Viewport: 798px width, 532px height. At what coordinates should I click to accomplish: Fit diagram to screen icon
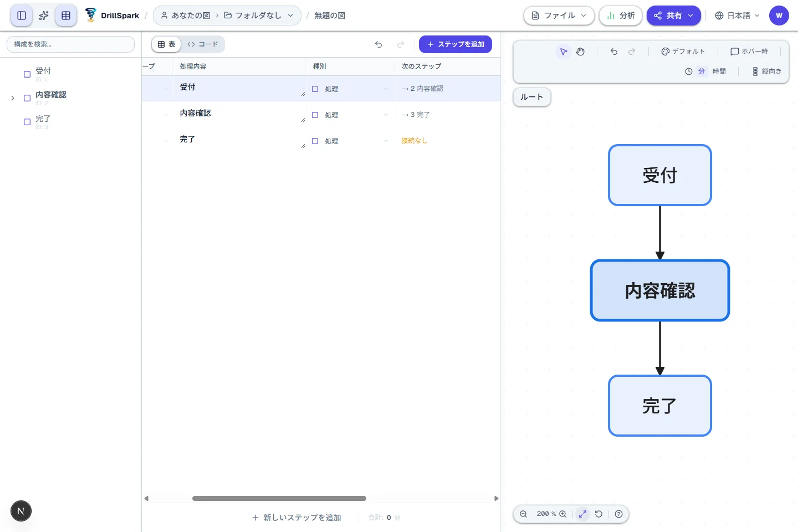(582, 514)
